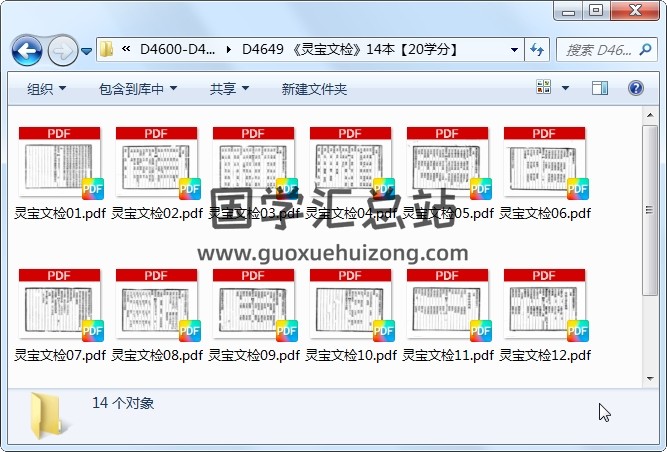Click the file name 灵宝文检06.pdf
Screen dimensions: 667x452
click(545, 213)
